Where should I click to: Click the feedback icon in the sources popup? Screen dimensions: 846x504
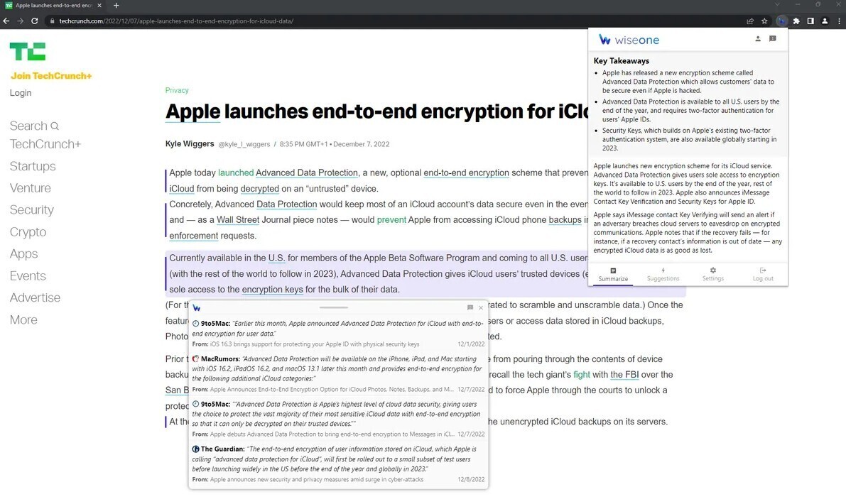tap(470, 307)
